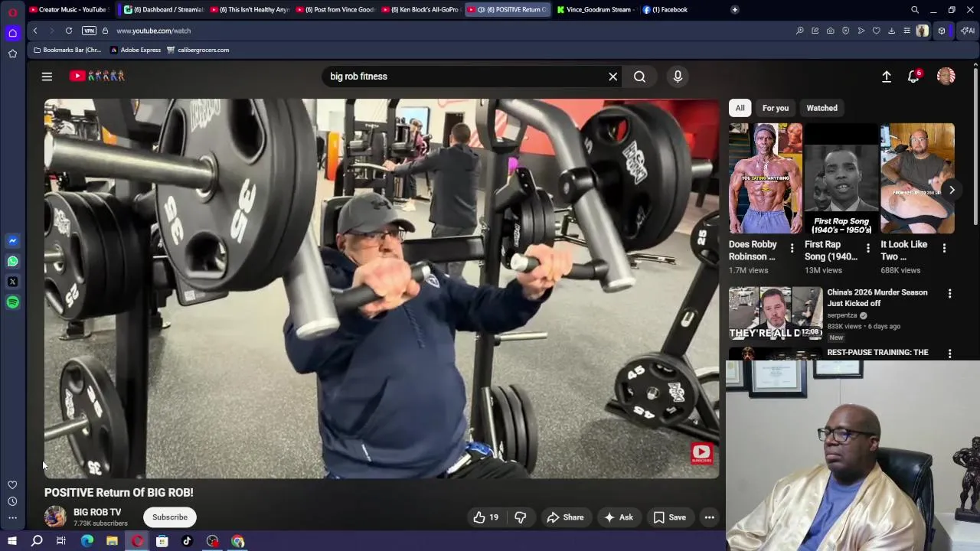Share the BIG ROB video
This screenshot has height=551, width=980.
tap(565, 517)
